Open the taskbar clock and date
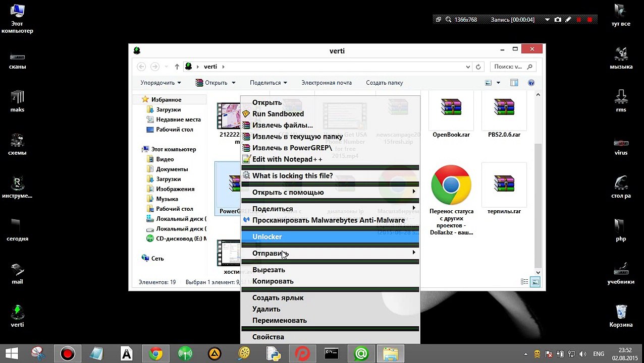644x363 pixels. point(625,354)
